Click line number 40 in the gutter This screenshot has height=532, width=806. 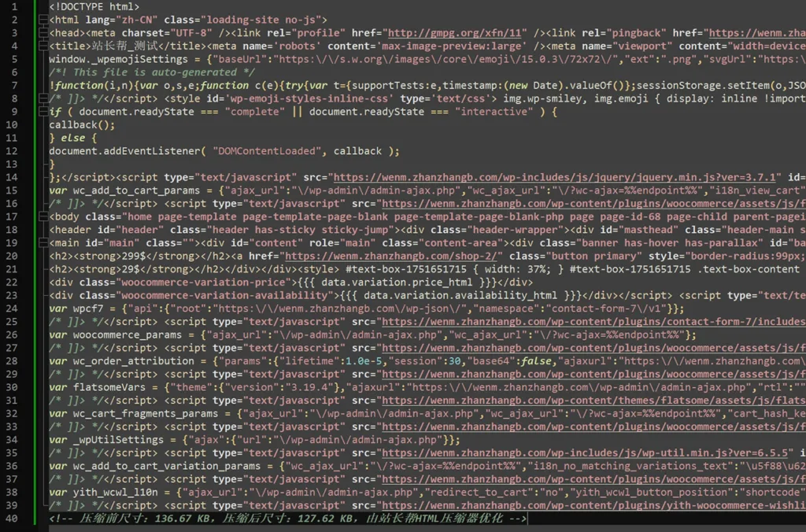(x=11, y=519)
